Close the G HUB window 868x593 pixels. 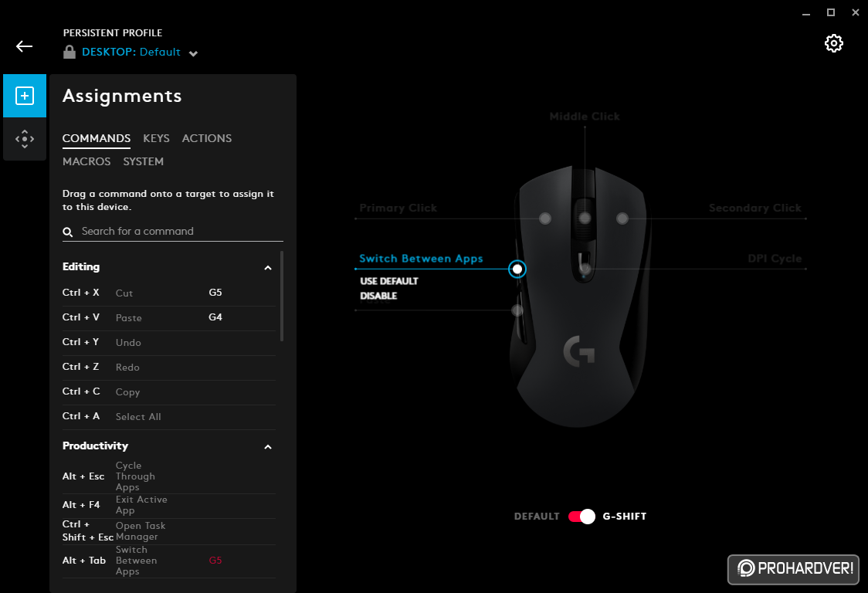point(856,12)
